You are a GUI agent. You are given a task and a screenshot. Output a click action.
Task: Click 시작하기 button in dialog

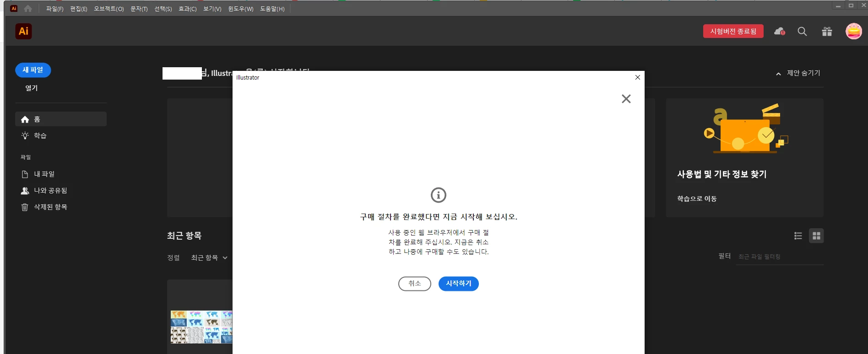(x=459, y=284)
